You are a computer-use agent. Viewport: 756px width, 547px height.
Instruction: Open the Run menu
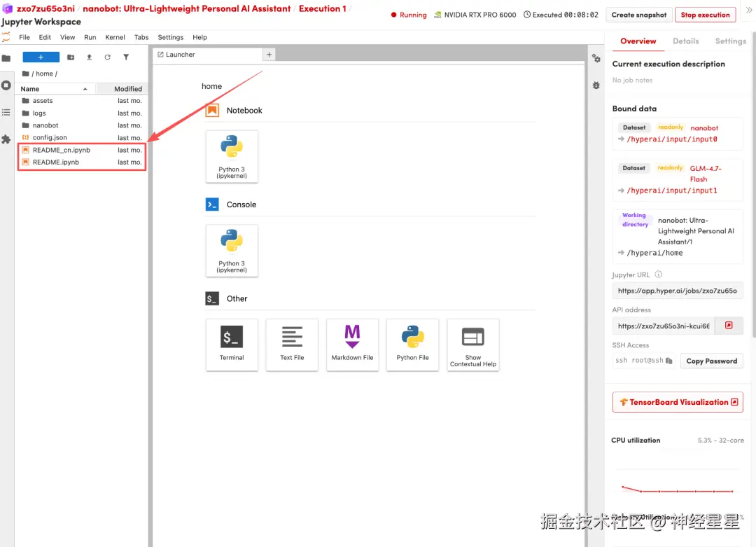click(x=90, y=37)
